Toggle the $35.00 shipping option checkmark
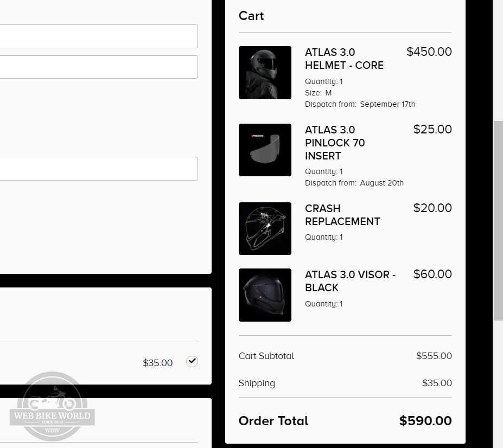This screenshot has height=448, width=503. click(x=192, y=361)
